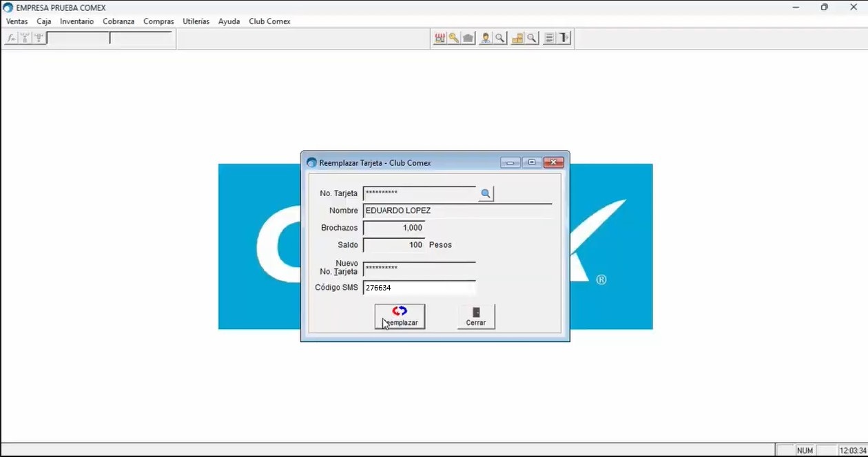This screenshot has width=868, height=457.
Task: Click the storefront icon in the toolbar
Action: pos(440,39)
